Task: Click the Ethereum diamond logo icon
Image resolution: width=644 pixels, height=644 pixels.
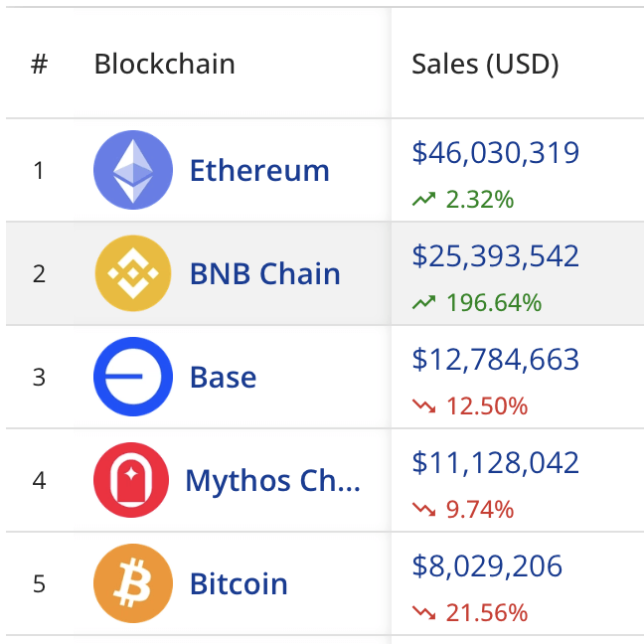Action: (133, 170)
